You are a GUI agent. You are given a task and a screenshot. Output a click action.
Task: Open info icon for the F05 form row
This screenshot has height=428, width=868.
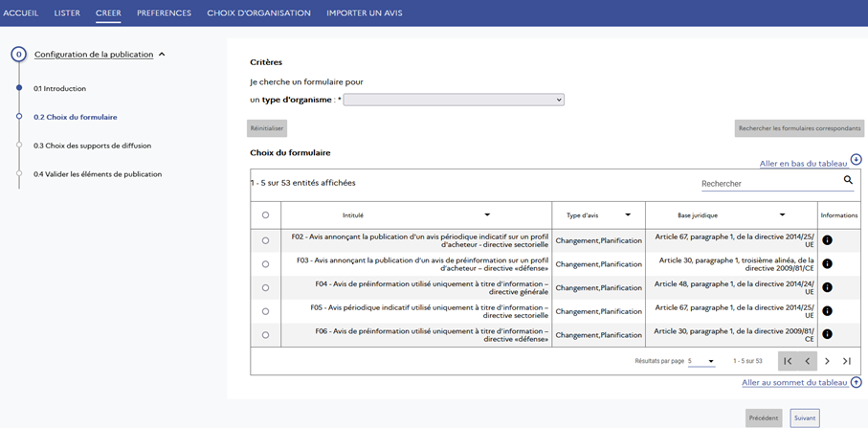click(x=828, y=311)
